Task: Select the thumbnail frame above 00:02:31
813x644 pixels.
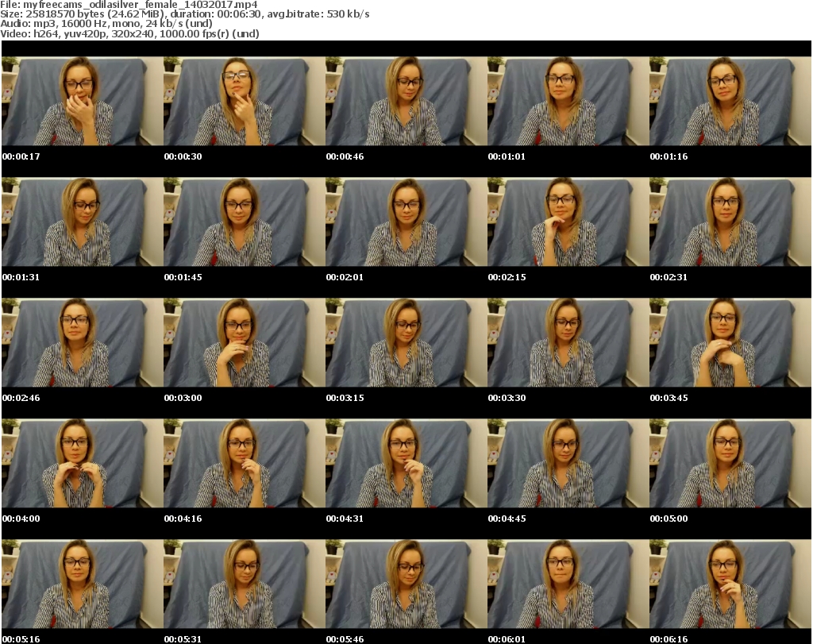Action: (730, 222)
